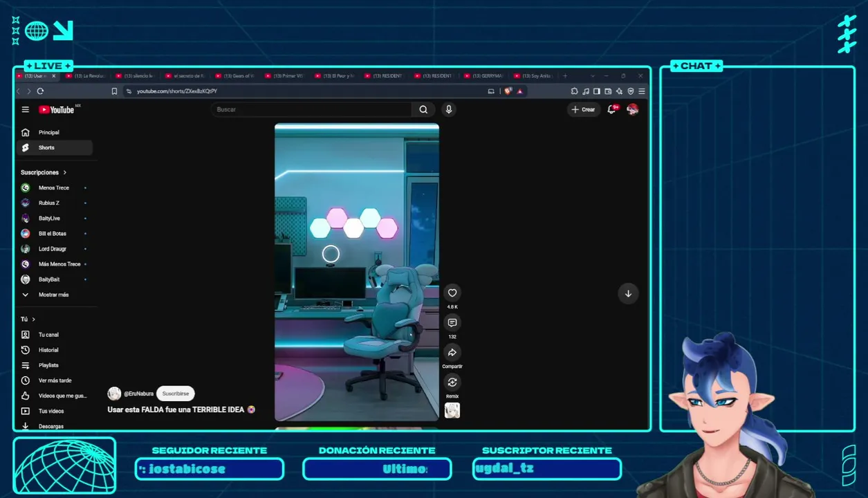The height and width of the screenshot is (498, 868).
Task: Open Lord Draugr channel
Action: tap(54, 249)
